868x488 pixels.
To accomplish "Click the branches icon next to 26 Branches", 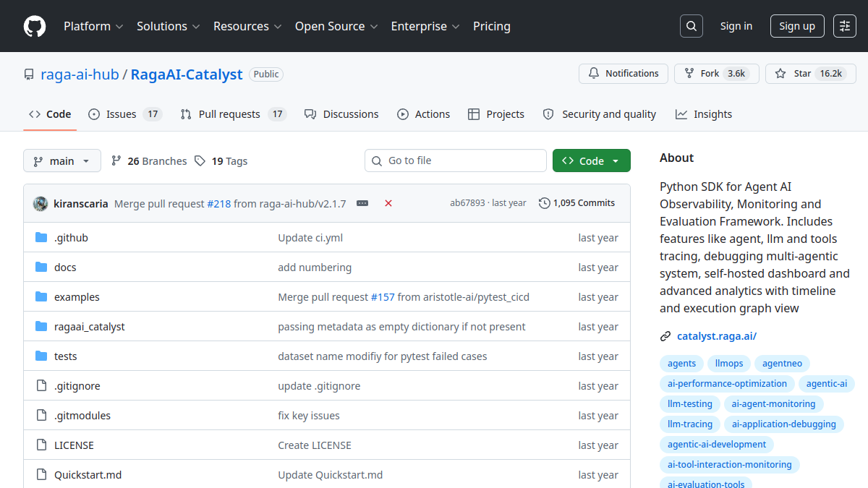I will pos(116,161).
